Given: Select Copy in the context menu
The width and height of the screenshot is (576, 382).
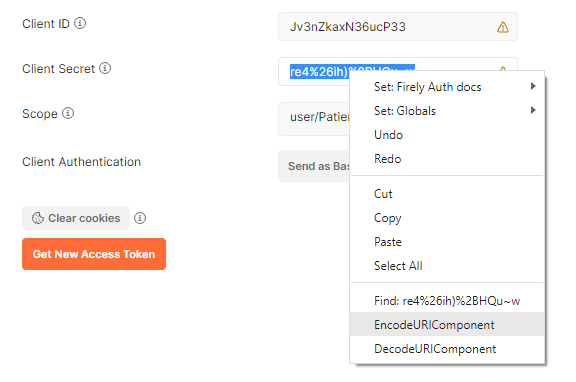Looking at the screenshot, I should coord(447,218).
